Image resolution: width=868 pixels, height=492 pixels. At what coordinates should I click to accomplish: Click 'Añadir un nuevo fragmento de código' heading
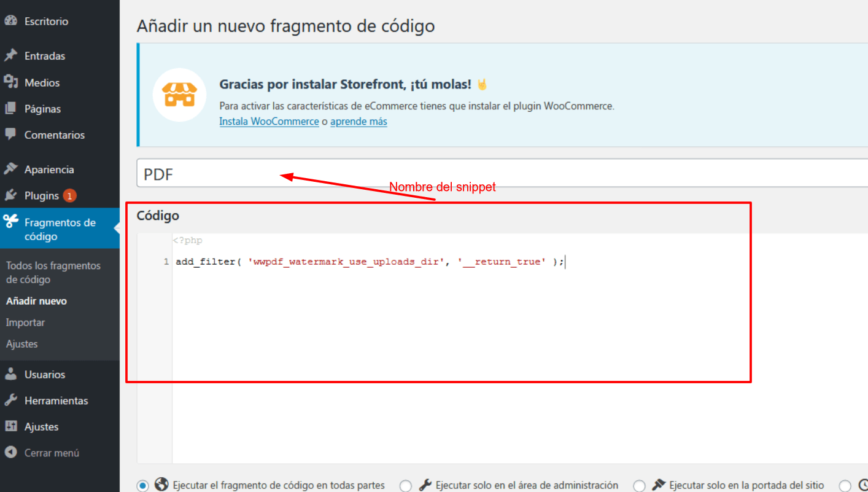tap(285, 26)
